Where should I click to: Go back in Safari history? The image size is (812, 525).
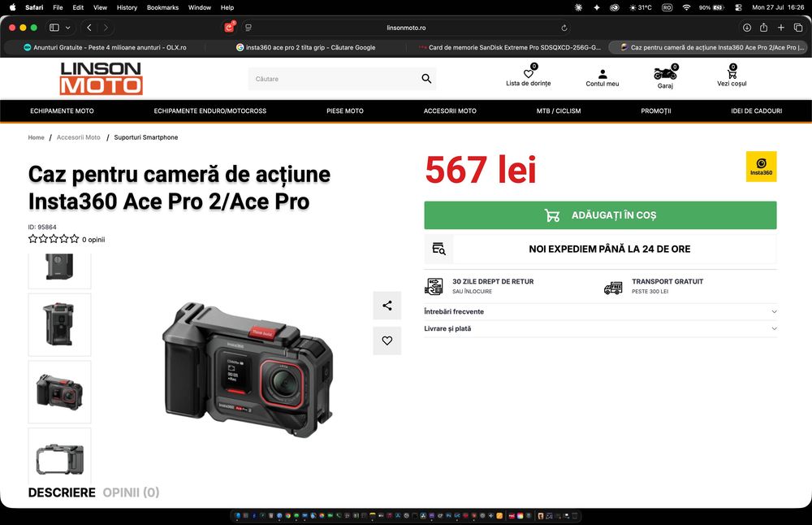[x=89, y=28]
